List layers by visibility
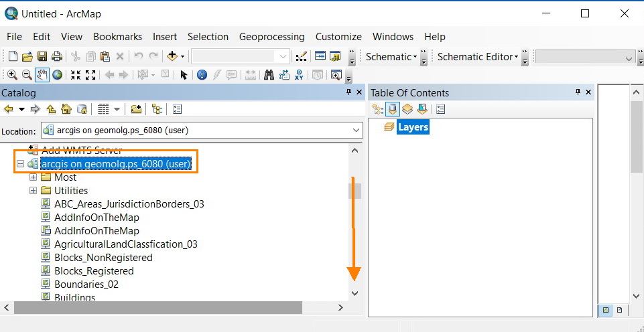Image resolution: width=644 pixels, height=332 pixels. coord(407,109)
